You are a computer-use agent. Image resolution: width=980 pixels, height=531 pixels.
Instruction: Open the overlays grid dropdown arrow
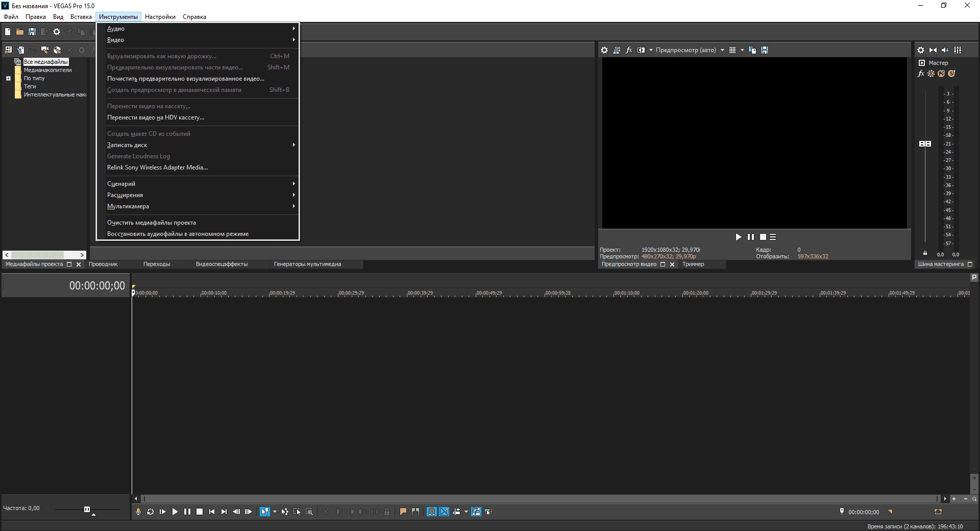point(742,50)
